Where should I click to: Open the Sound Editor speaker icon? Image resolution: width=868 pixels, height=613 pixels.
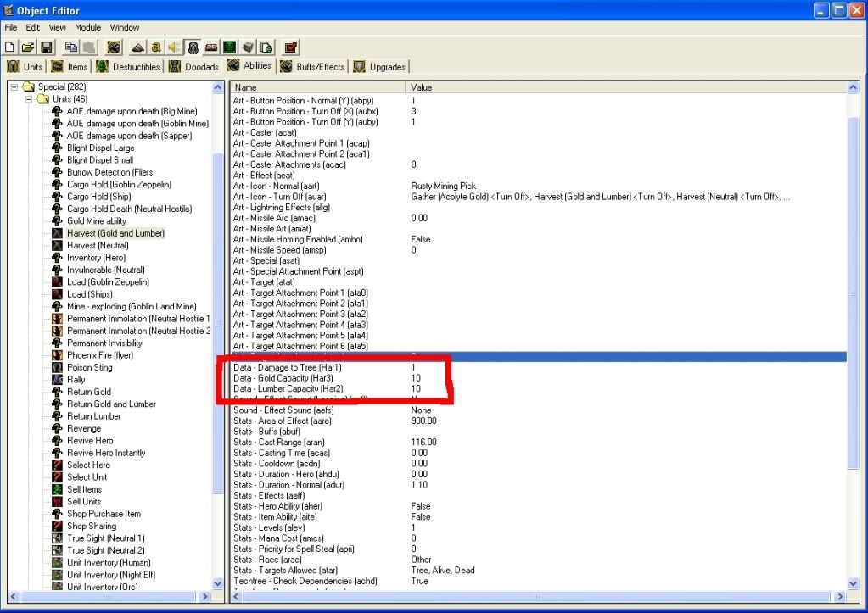point(175,47)
